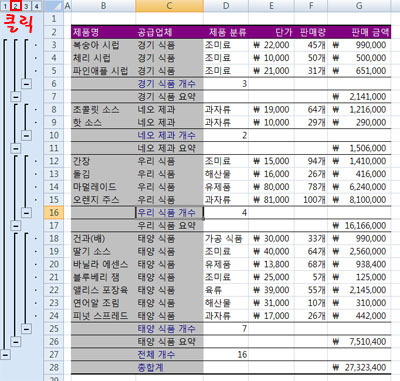The width and height of the screenshot is (400, 381).
Task: Select the row 2 header
Action: coord(54,32)
